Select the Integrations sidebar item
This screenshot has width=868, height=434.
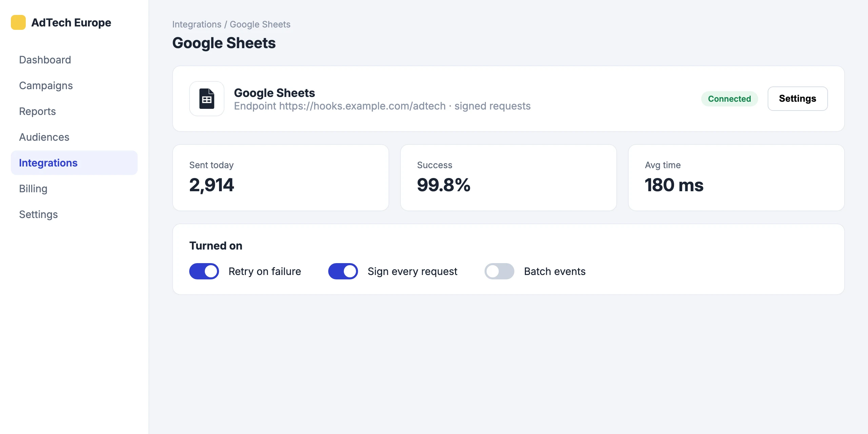point(74,163)
